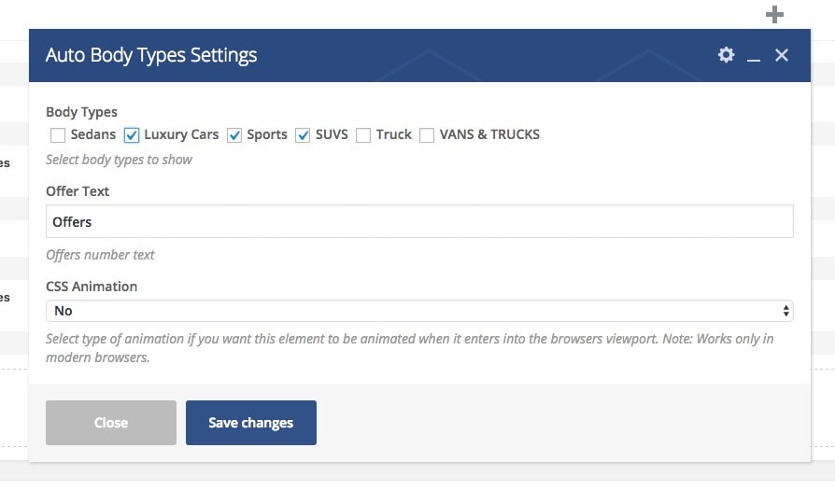Disable the SUVS checkbox
This screenshot has width=835, height=504.
(x=303, y=135)
